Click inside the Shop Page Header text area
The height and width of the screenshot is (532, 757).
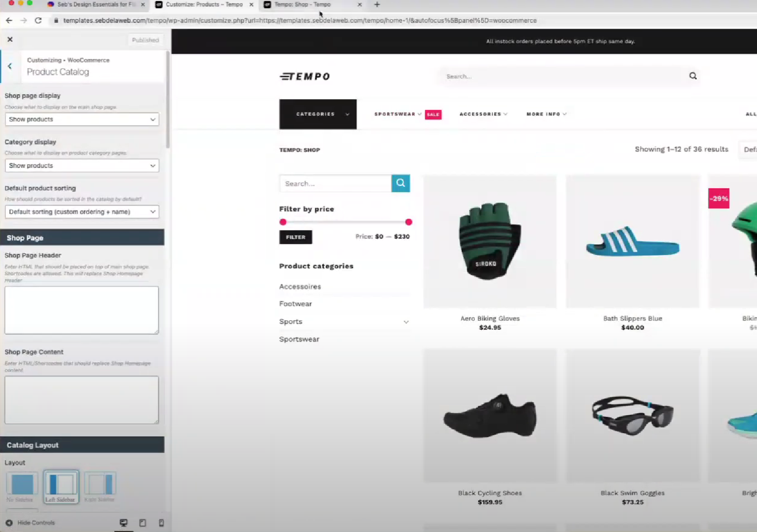pos(81,310)
